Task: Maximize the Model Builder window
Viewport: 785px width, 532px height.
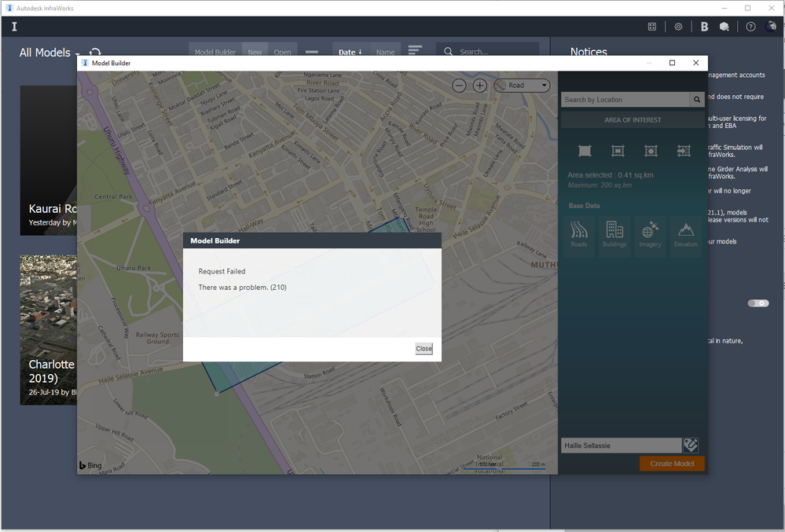Action: tap(673, 63)
